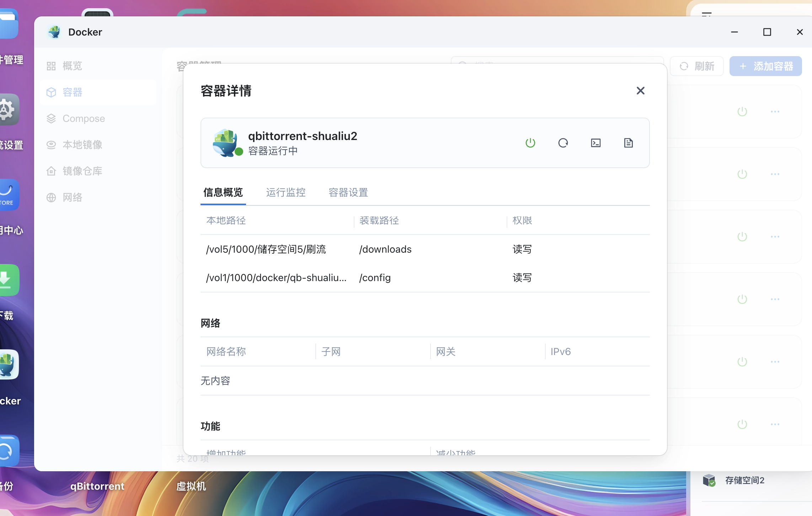Click the 容器 cube icon
Screen dimensions: 812x516
[x=51, y=92]
